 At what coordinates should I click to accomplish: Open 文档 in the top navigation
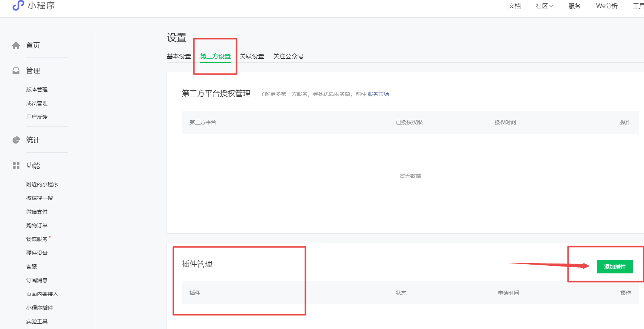tap(515, 6)
